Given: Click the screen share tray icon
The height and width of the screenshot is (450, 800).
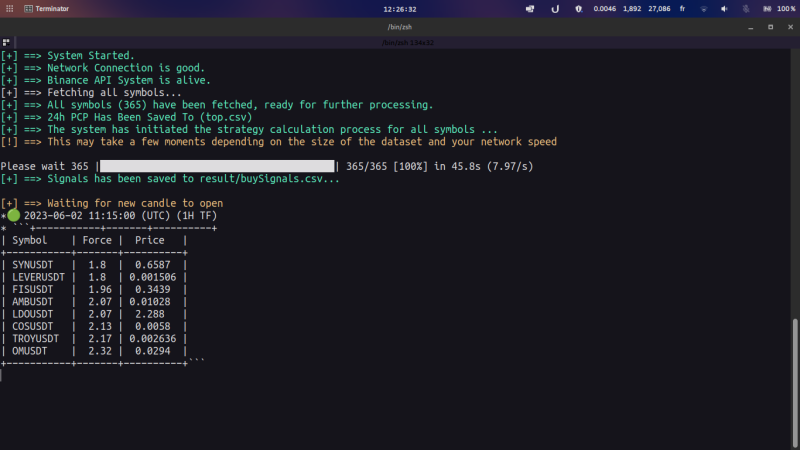Looking at the screenshot, I should (529, 8).
